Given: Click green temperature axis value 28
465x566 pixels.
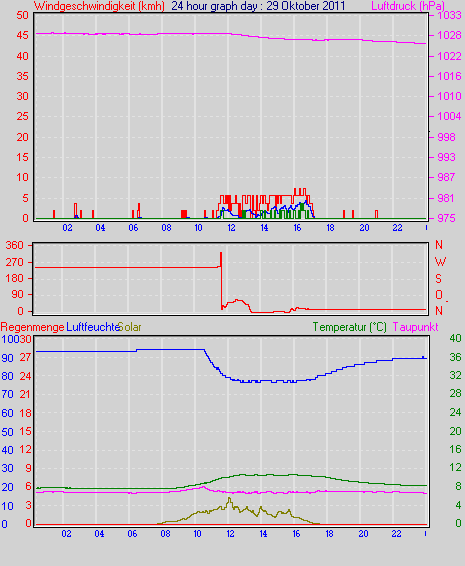Looking at the screenshot, I should point(456,393).
